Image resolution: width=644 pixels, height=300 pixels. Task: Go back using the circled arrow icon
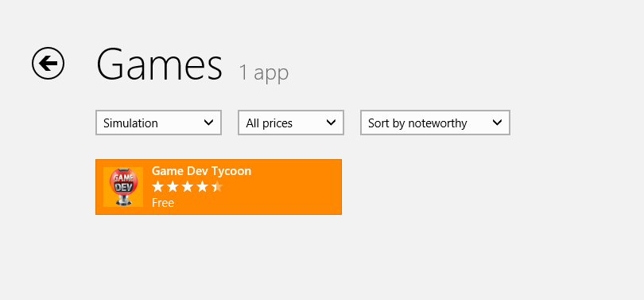click(x=48, y=64)
